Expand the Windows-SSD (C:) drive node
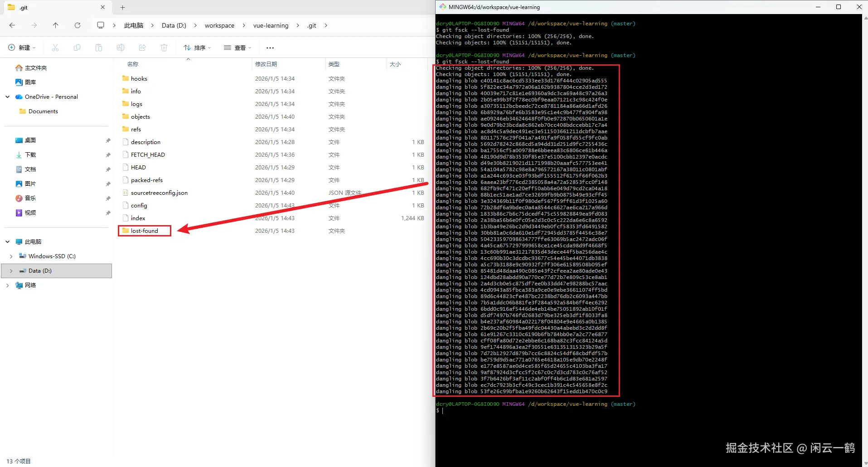The height and width of the screenshot is (467, 868). [x=11, y=256]
